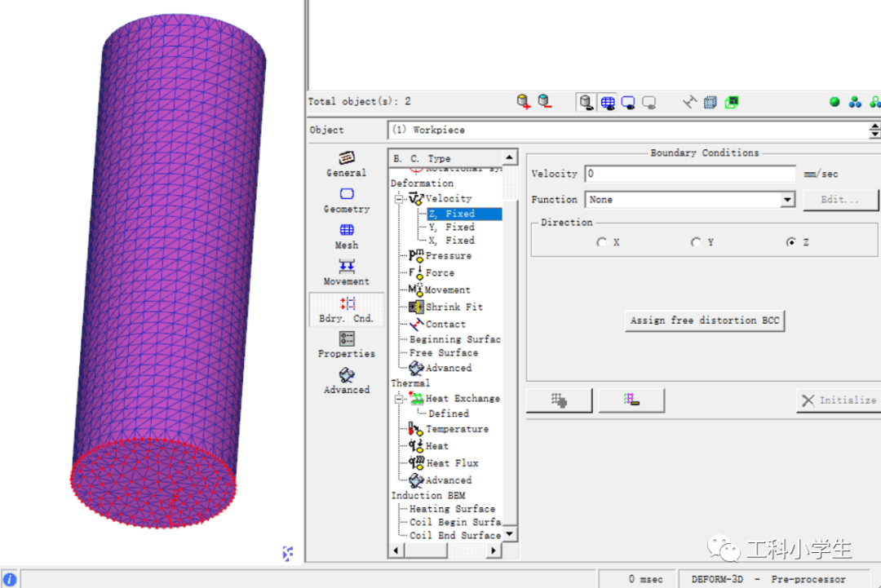The height and width of the screenshot is (588, 881).
Task: Click the remove boundary condition nodes icon button
Action: [631, 400]
